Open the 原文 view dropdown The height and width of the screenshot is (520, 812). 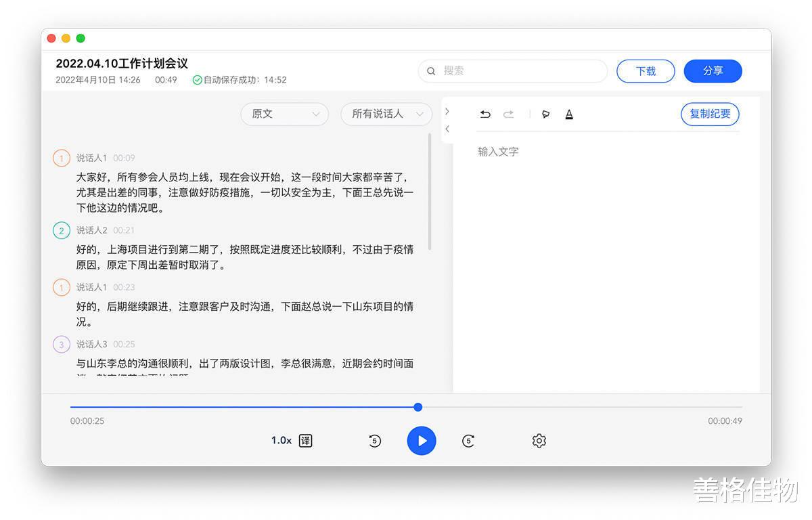coord(284,114)
